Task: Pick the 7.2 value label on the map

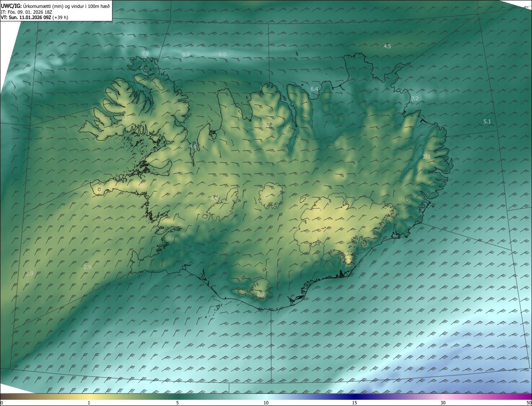Action: point(415,98)
